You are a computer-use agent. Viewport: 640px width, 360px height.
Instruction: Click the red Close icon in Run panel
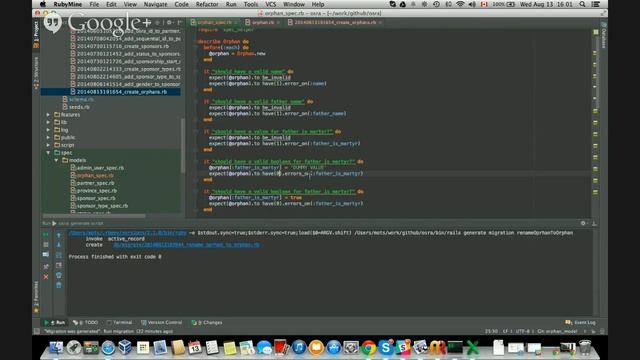point(46,276)
